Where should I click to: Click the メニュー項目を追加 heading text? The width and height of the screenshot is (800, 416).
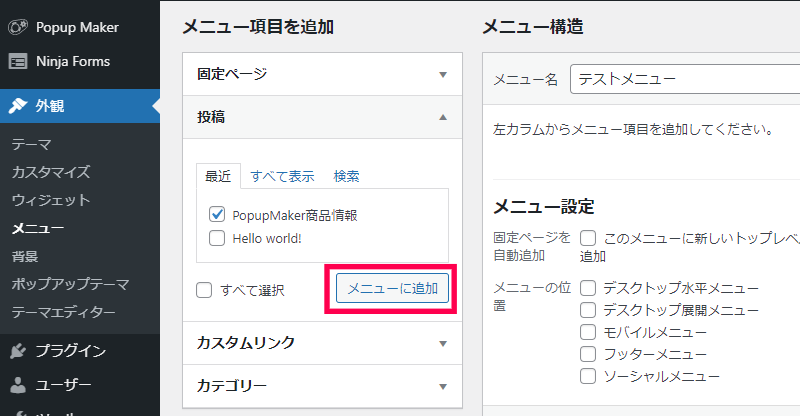coord(258,27)
